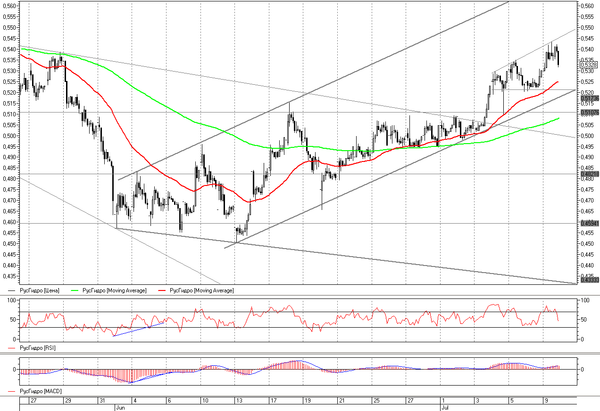Click the 0.500 label on the left price axis
This screenshot has height=411, width=600.
[x=9, y=136]
